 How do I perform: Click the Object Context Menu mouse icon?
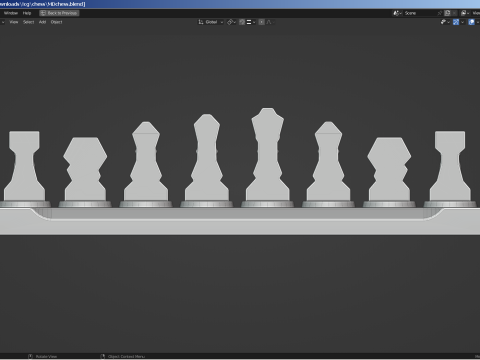(x=103, y=356)
